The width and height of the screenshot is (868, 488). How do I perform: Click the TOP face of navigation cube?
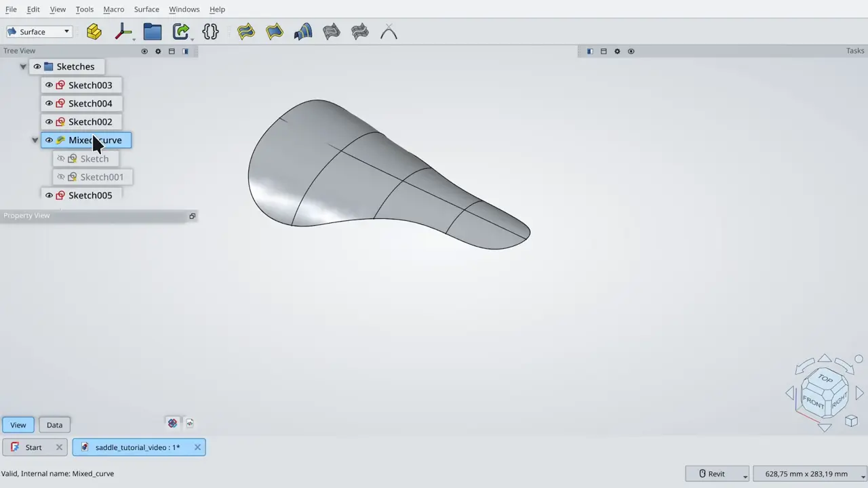[x=825, y=379]
